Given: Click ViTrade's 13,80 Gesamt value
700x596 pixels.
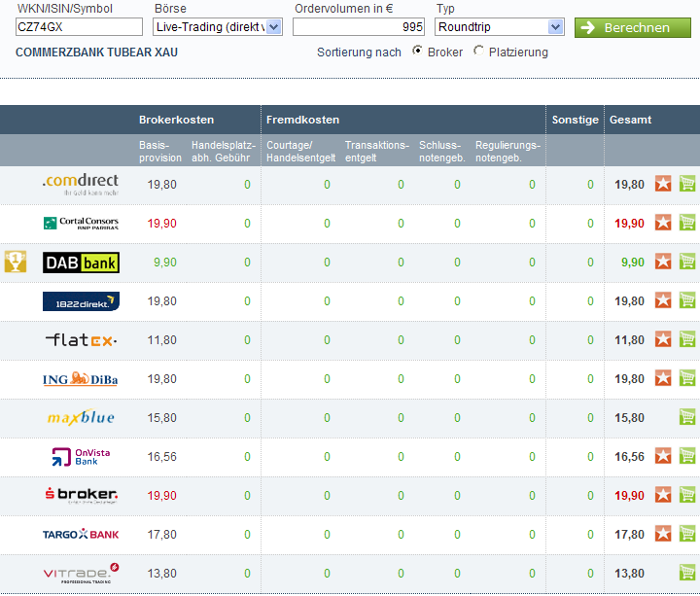Looking at the screenshot, I should point(629,573).
